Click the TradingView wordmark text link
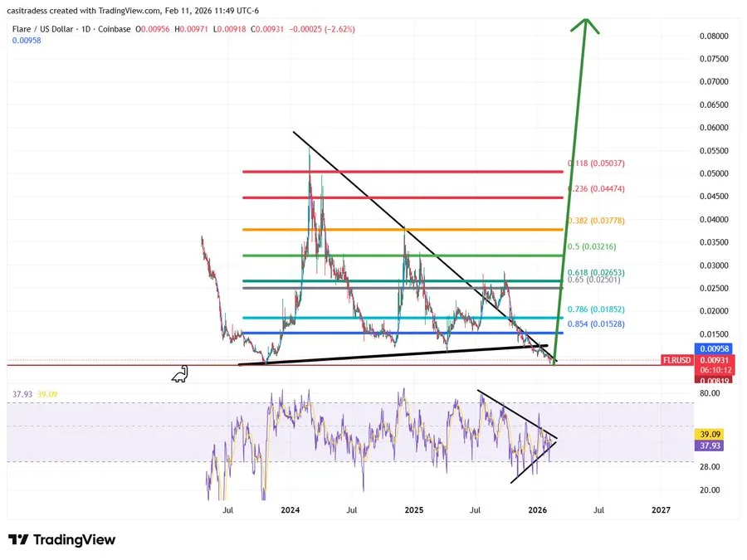 point(75,539)
